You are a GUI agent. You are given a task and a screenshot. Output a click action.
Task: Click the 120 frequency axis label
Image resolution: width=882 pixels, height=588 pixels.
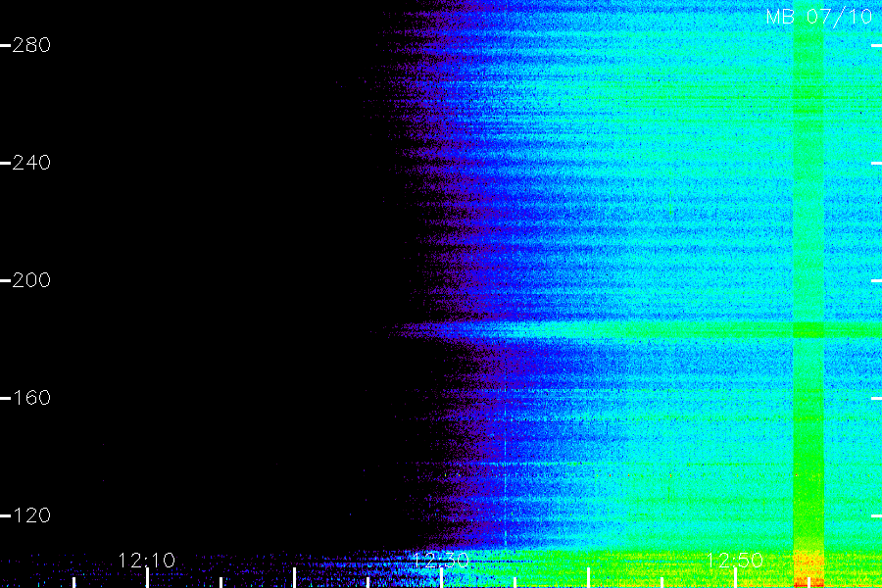click(31, 515)
